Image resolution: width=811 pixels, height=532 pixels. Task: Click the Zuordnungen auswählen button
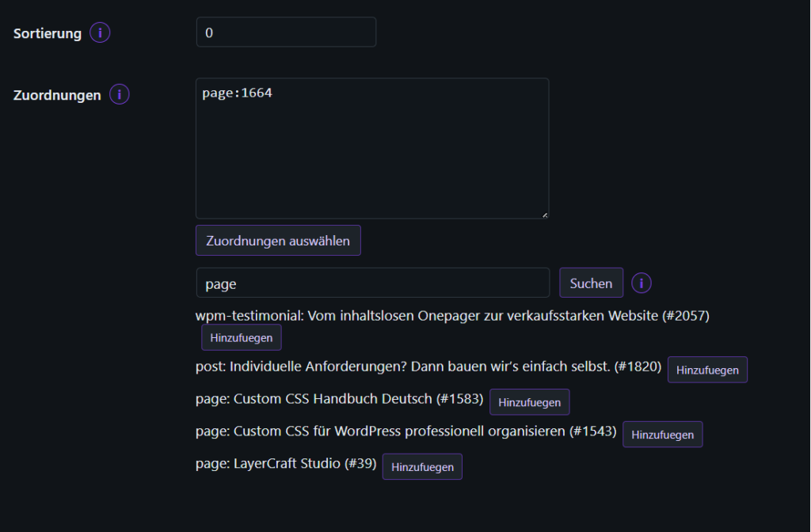coord(278,241)
